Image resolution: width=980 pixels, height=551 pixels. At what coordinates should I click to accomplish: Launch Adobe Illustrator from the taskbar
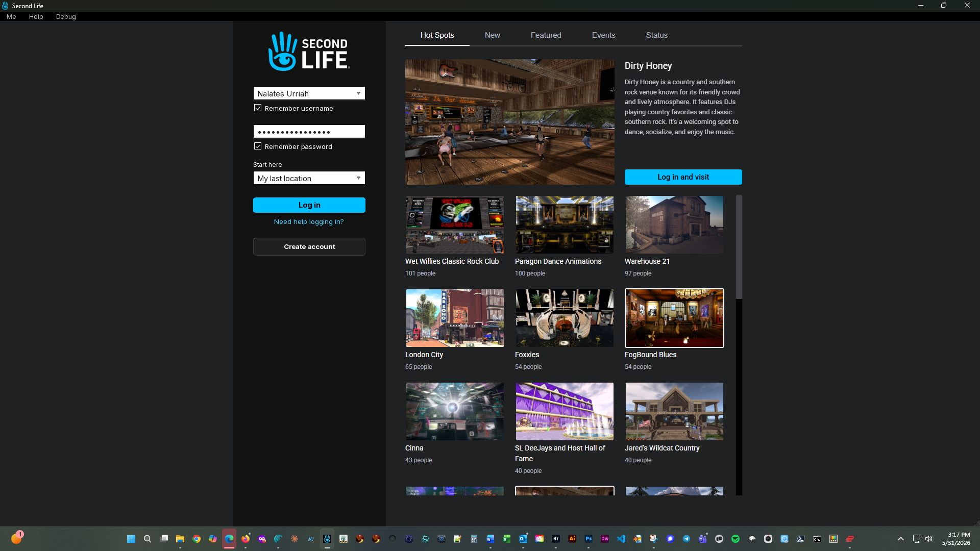pyautogui.click(x=572, y=539)
